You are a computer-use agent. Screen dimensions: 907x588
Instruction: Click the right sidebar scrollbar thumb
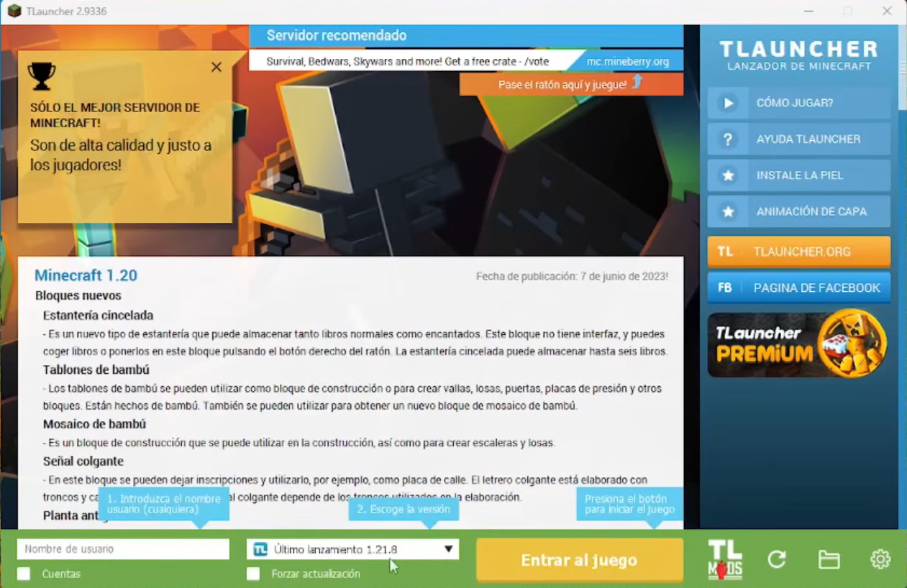pos(903,68)
